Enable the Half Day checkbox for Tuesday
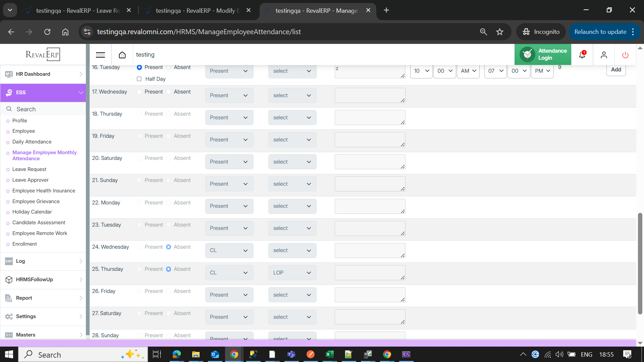The image size is (644, 362). pos(139,79)
